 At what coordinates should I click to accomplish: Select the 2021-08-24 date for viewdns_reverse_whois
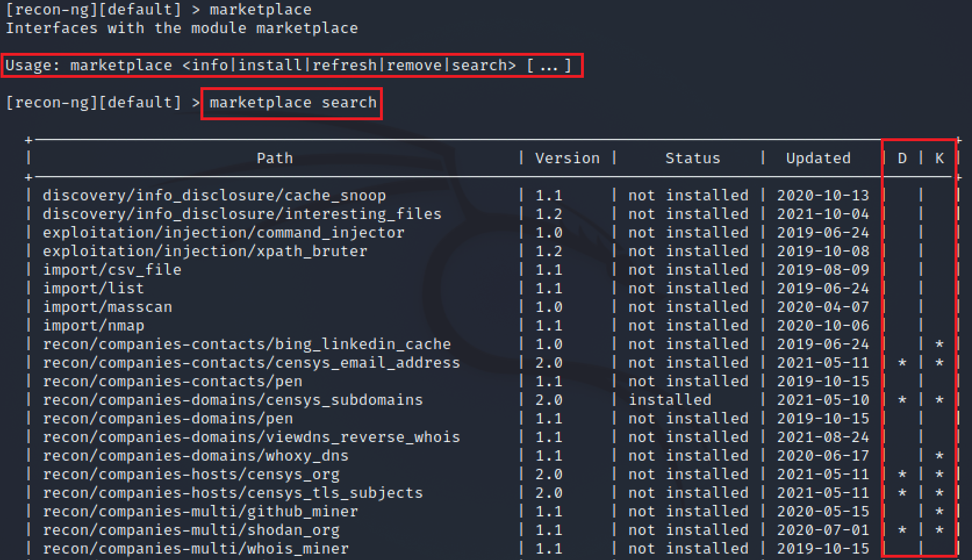(823, 437)
